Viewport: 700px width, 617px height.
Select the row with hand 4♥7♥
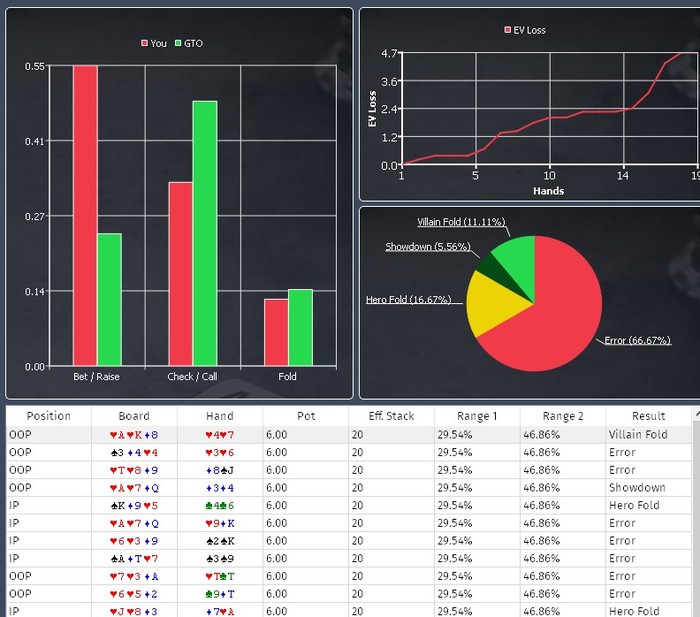[x=348, y=434]
